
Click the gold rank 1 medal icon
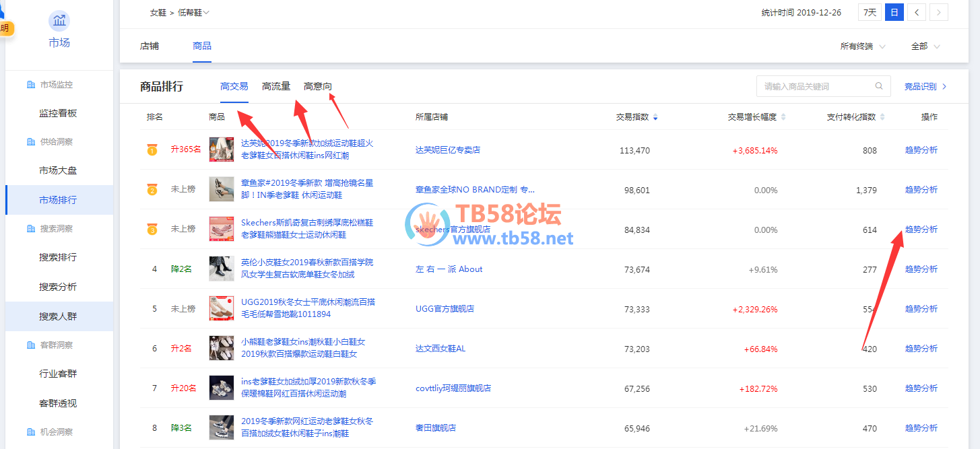click(152, 150)
